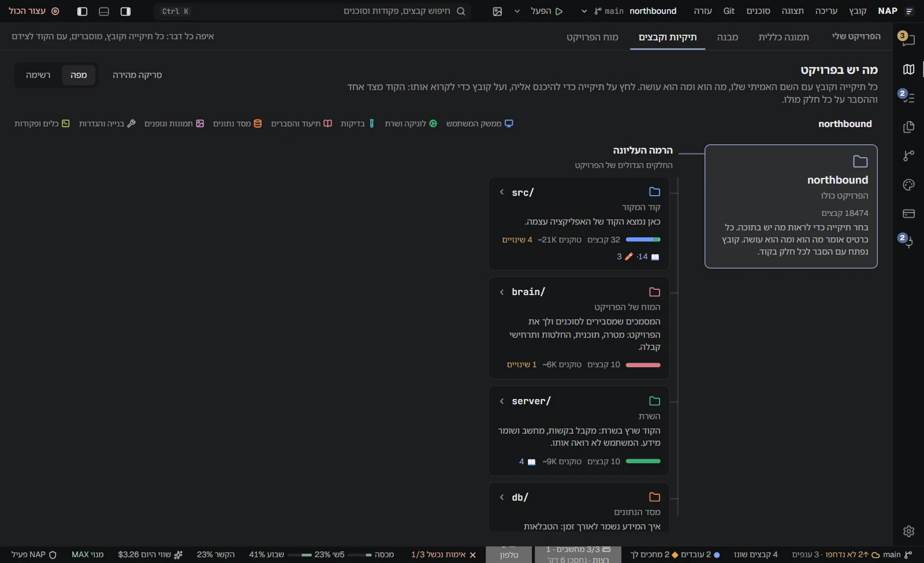Switch to the תמונה כללית tab
This screenshot has height=563, width=924.
coord(783,37)
